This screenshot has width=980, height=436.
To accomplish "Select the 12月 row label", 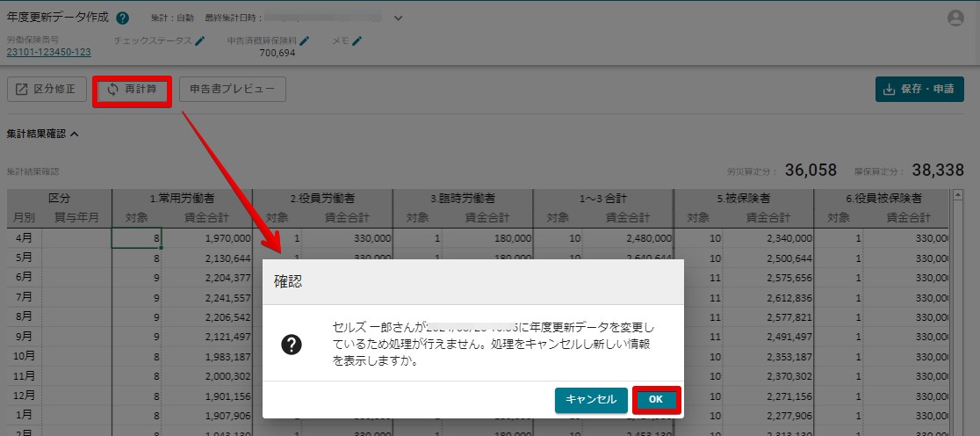I will (25, 396).
